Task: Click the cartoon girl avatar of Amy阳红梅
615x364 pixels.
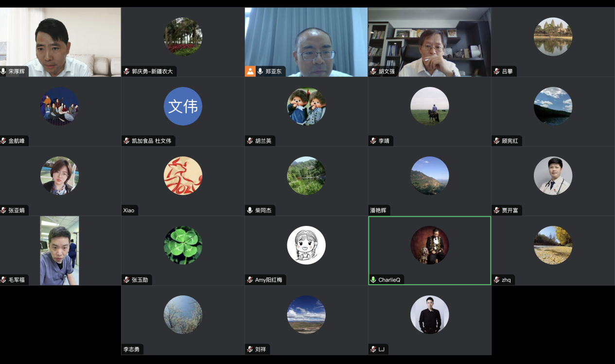Action: (x=306, y=245)
